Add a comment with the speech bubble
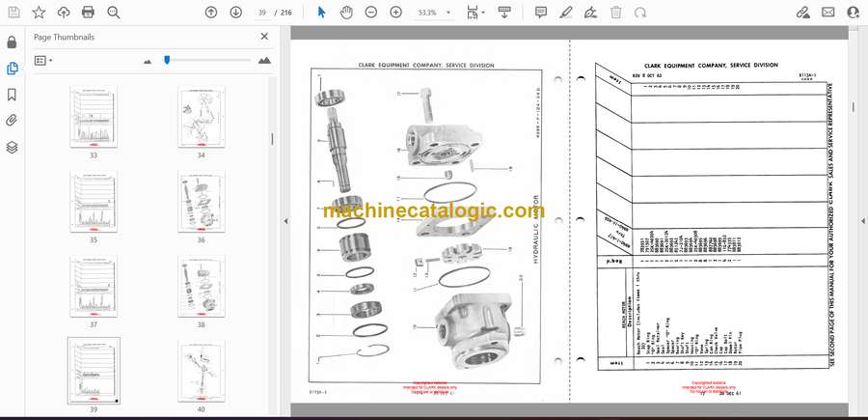868x420 pixels. [541, 13]
